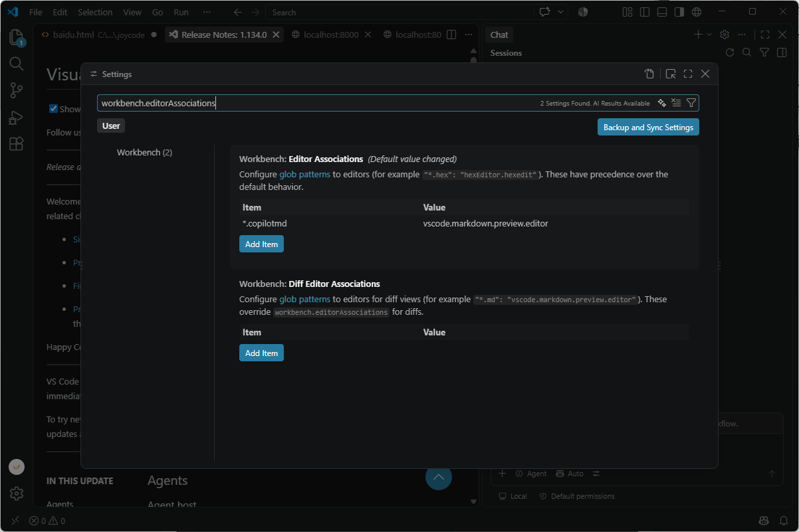
Task: Close the Settings modal
Action: point(705,74)
